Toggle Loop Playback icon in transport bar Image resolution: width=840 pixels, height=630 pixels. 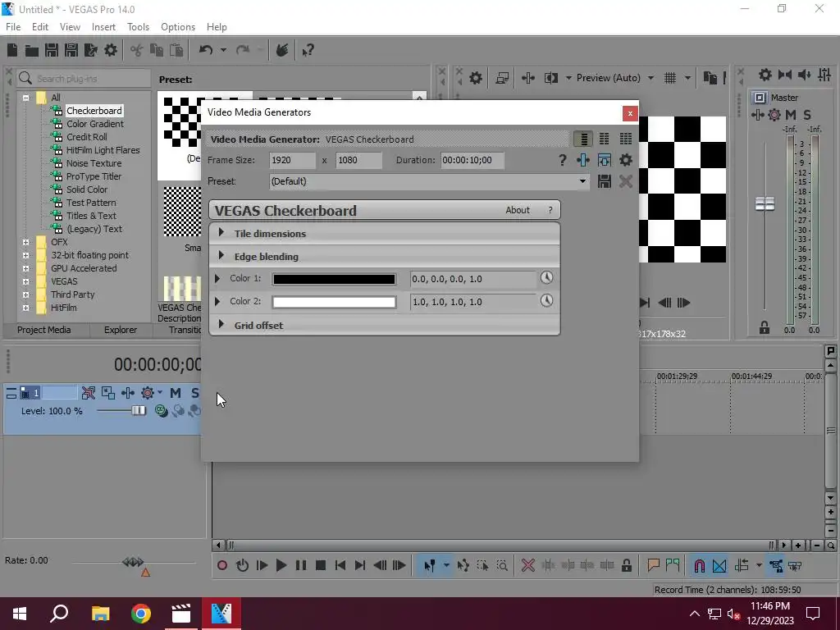tap(242, 565)
